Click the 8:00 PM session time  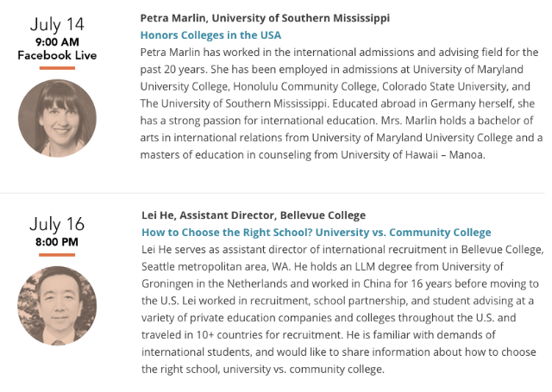click(x=57, y=242)
